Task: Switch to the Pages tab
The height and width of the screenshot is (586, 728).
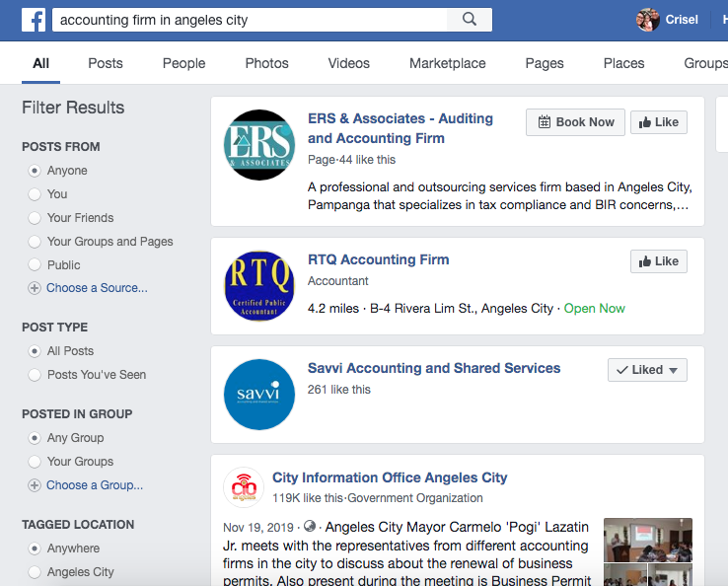Action: pyautogui.click(x=545, y=63)
